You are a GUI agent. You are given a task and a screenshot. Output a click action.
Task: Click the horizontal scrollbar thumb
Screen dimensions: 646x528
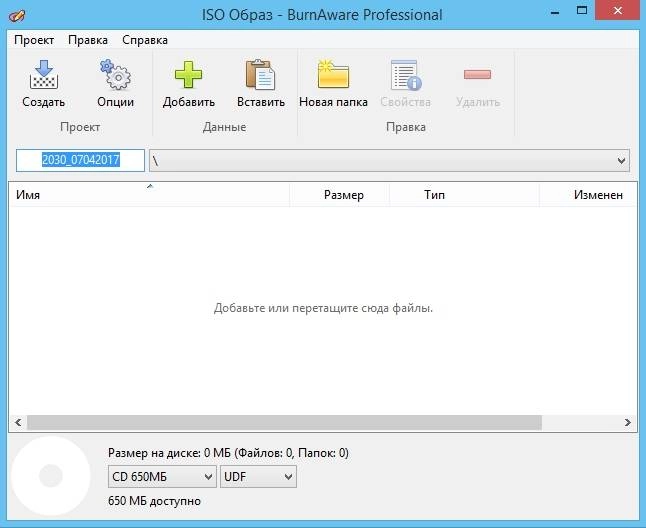tap(284, 423)
